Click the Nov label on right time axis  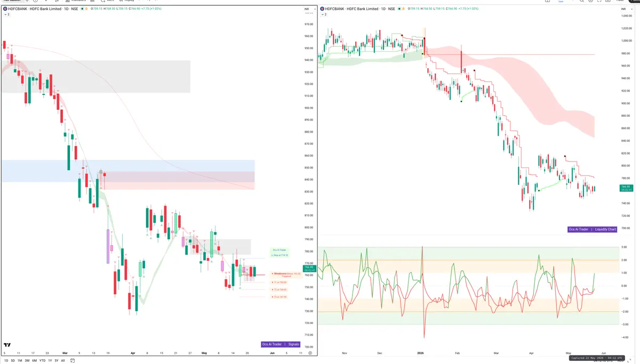tap(345, 353)
